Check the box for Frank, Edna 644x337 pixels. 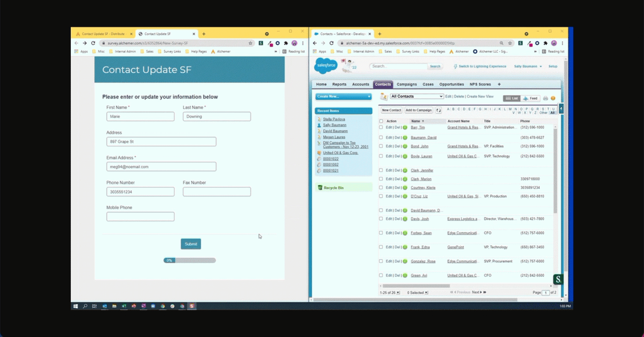point(381,247)
